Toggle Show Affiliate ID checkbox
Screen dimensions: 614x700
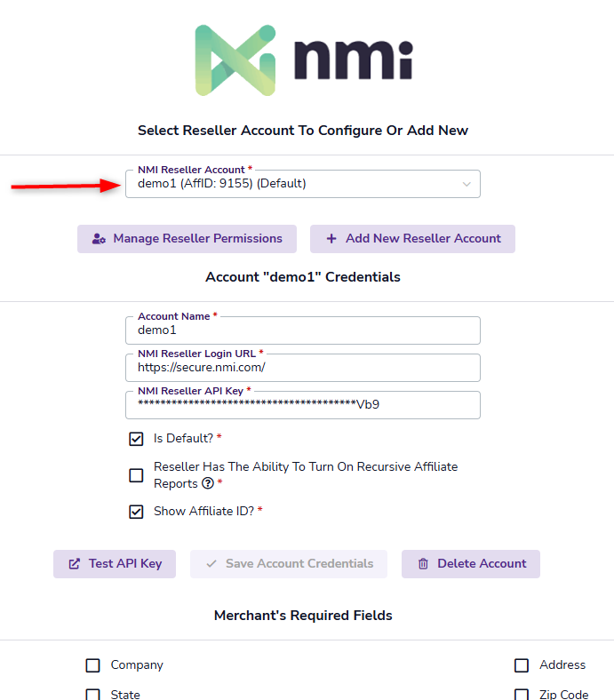(136, 512)
